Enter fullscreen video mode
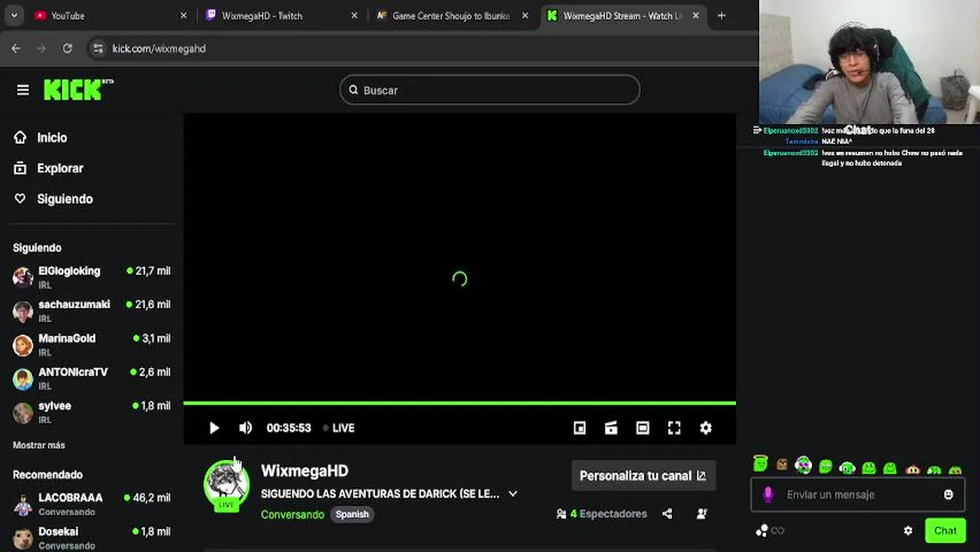Image resolution: width=980 pixels, height=552 pixels. (x=674, y=428)
